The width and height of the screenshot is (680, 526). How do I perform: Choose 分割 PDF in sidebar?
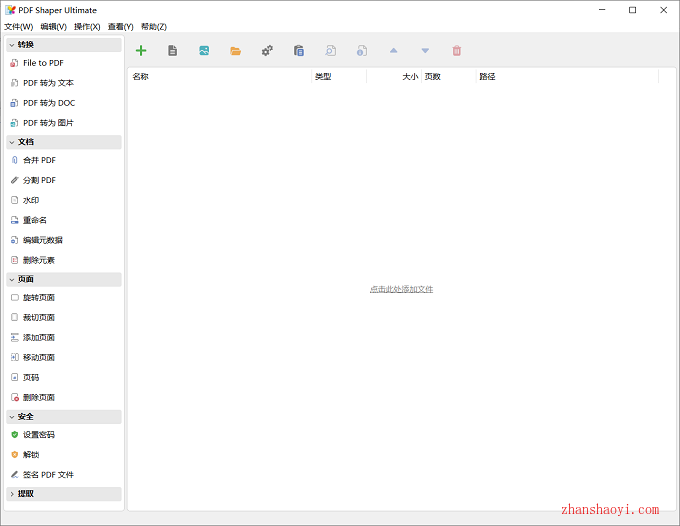[64, 180]
